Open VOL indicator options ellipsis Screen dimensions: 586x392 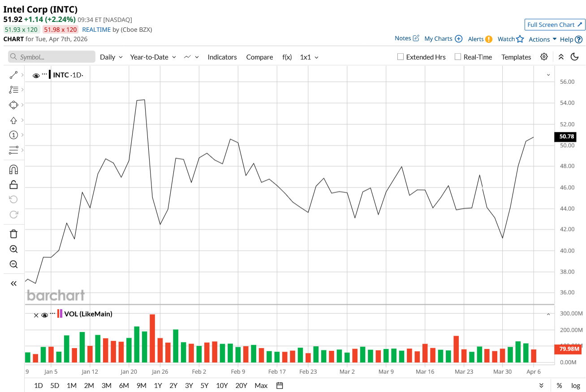[x=52, y=313]
